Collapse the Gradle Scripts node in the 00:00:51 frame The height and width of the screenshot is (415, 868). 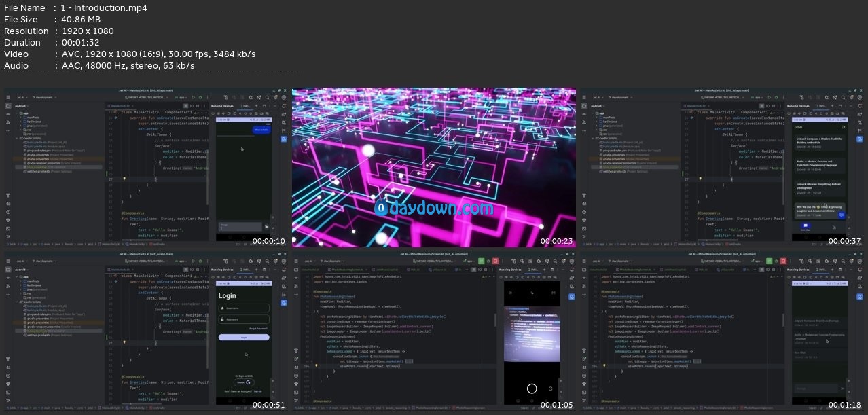coord(18,300)
